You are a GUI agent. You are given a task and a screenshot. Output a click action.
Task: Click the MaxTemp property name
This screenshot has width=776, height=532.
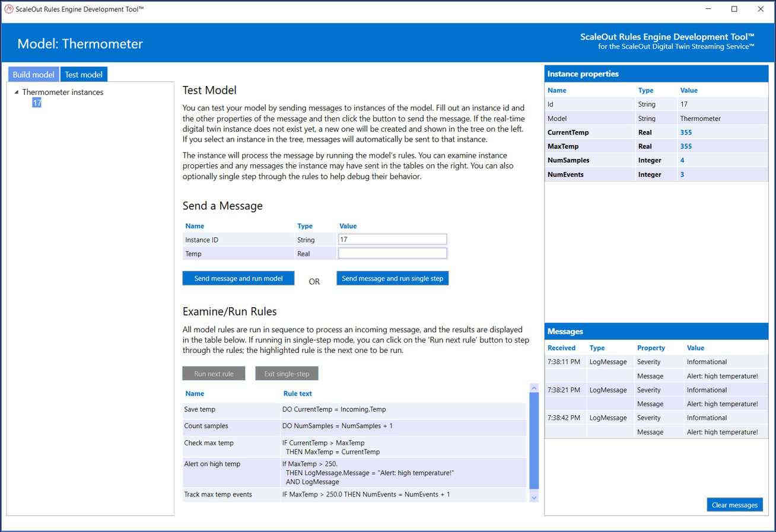[562, 146]
